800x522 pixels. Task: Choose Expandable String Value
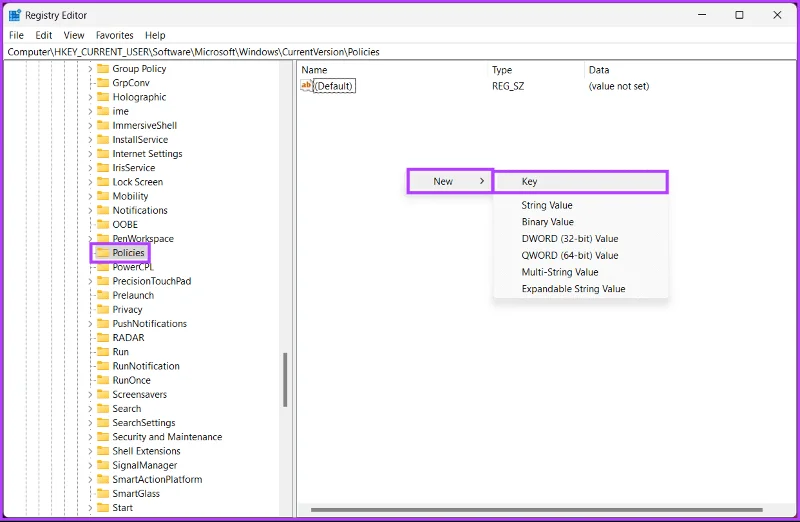pos(581,289)
